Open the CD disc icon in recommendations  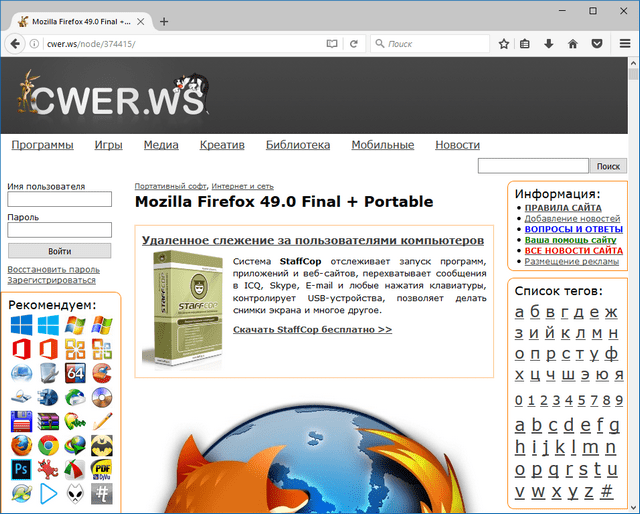[x=102, y=397]
